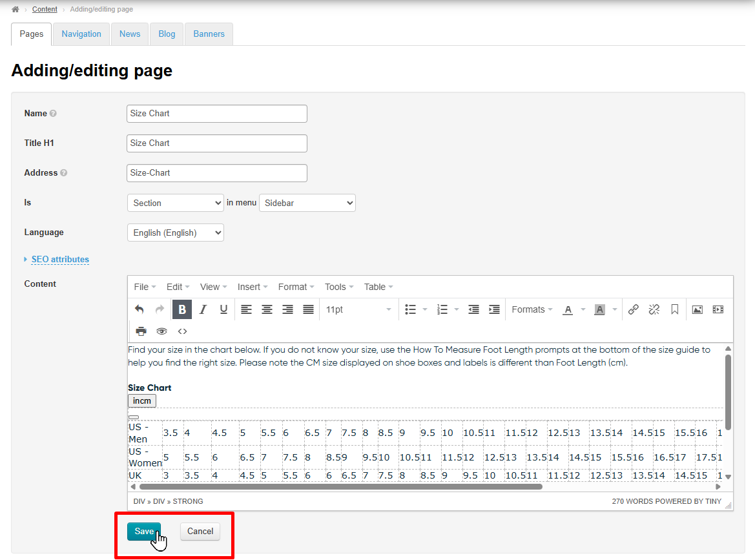Click the Insert image icon

(x=697, y=309)
